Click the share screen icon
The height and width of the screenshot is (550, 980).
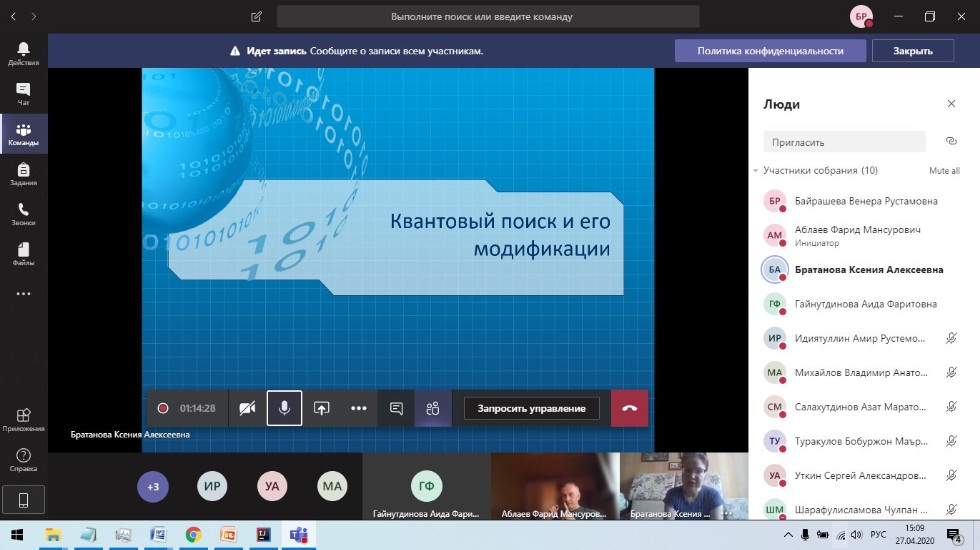(321, 408)
